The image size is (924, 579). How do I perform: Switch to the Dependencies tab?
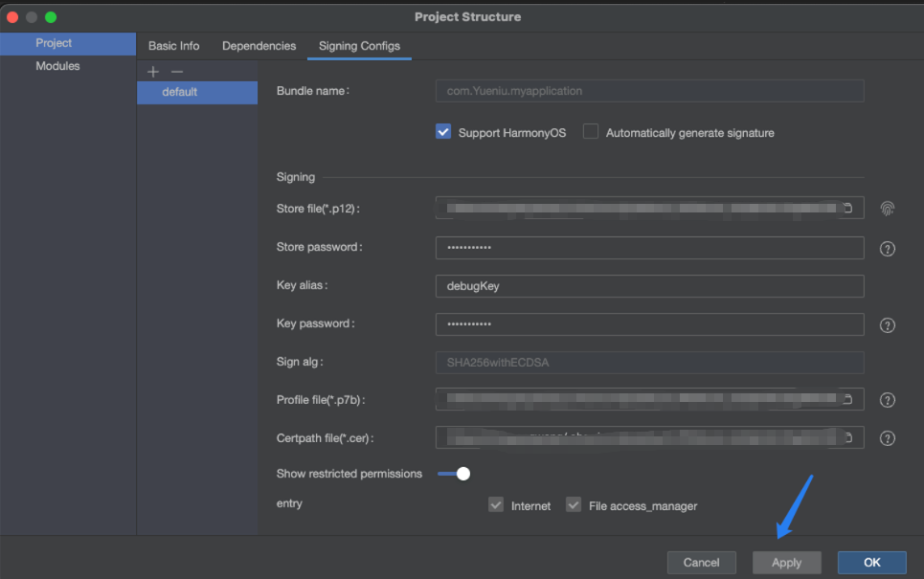259,46
